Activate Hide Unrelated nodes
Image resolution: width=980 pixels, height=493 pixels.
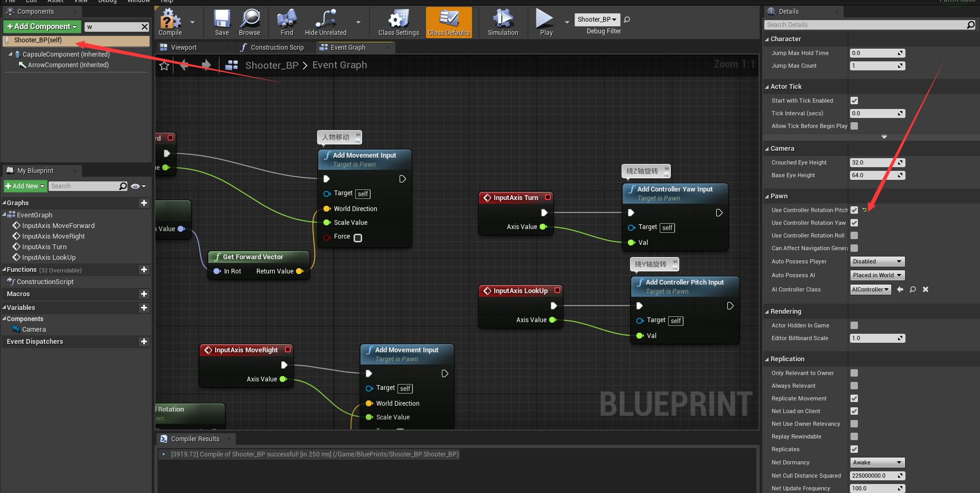tap(324, 22)
